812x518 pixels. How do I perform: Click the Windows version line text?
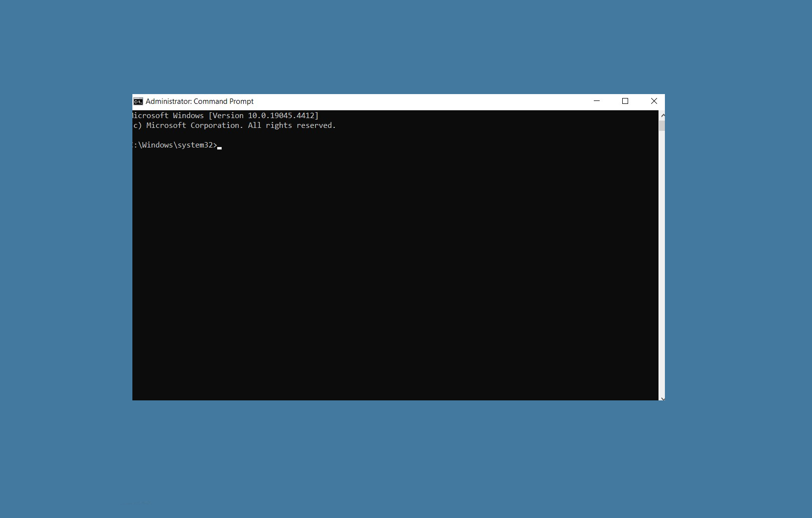[226, 116]
